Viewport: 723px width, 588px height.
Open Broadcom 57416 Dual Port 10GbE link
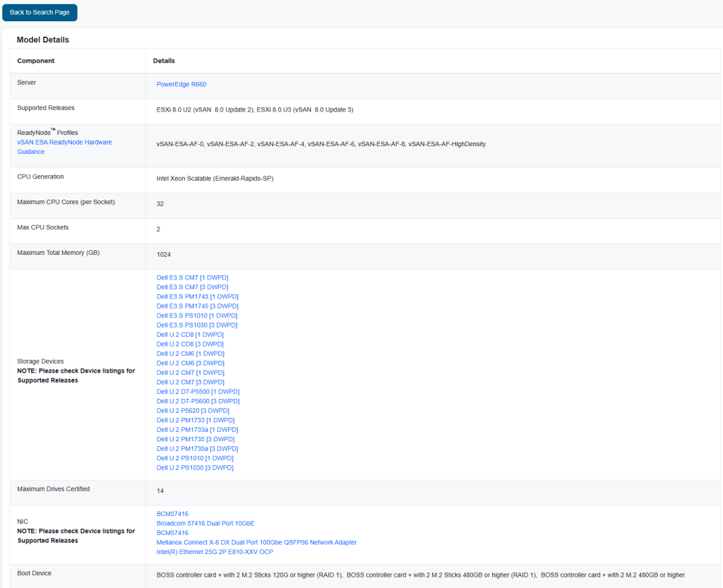coord(205,524)
